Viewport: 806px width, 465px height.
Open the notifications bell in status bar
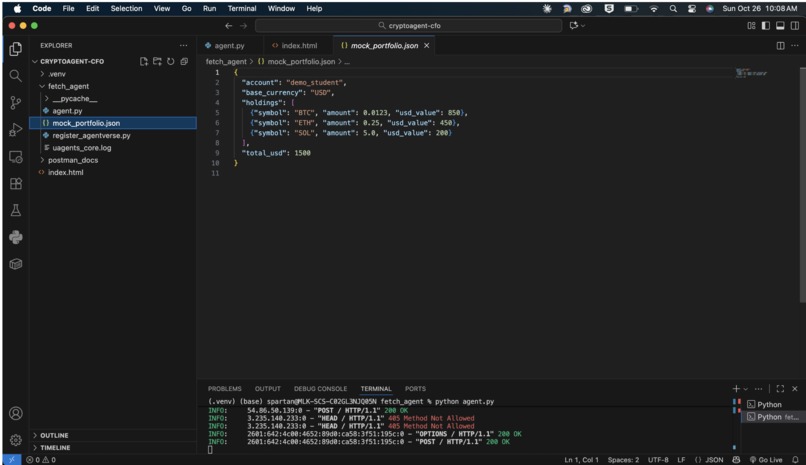(795, 460)
